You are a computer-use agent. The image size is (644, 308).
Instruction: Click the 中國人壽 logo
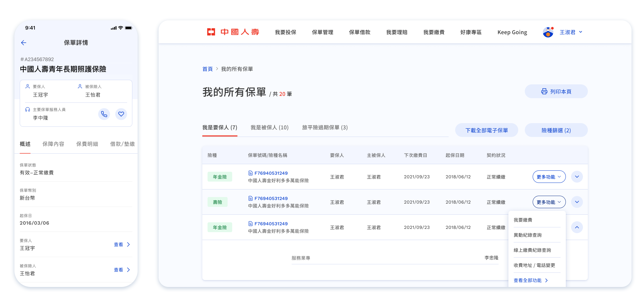[233, 32]
